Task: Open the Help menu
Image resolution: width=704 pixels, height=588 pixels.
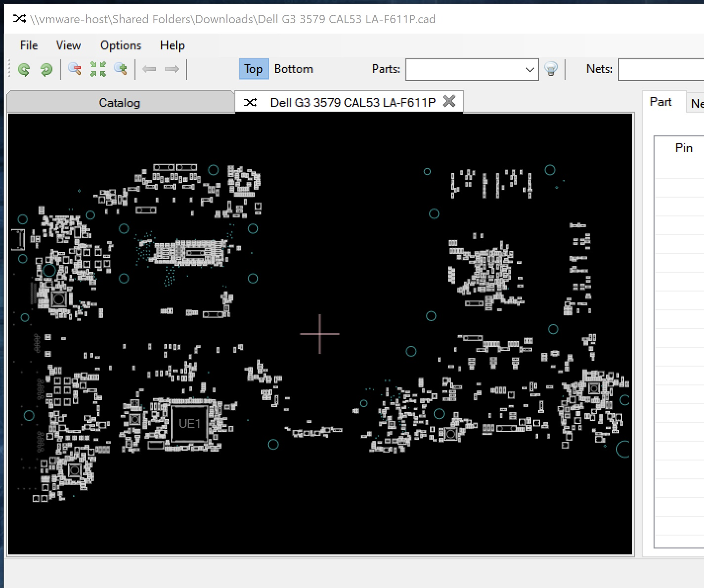Action: coord(172,45)
